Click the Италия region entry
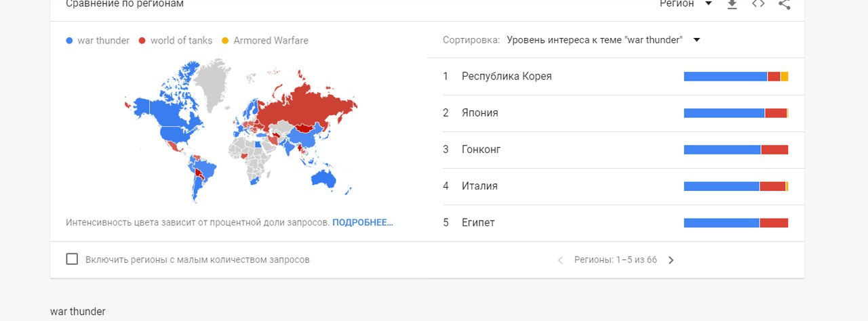 [479, 186]
